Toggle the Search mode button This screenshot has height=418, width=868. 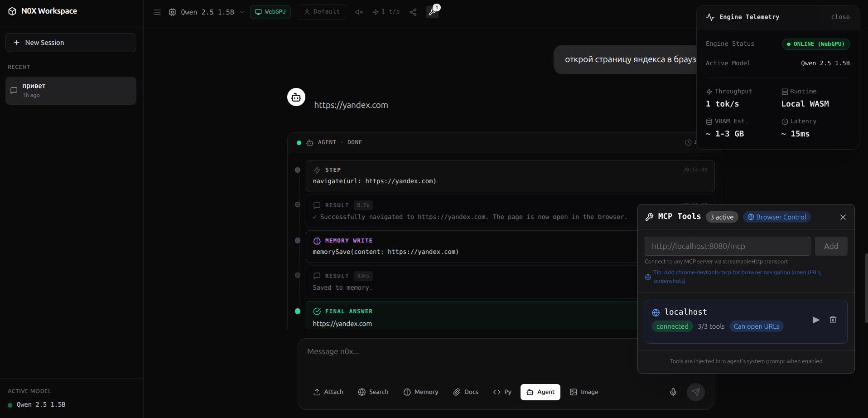pos(373,392)
